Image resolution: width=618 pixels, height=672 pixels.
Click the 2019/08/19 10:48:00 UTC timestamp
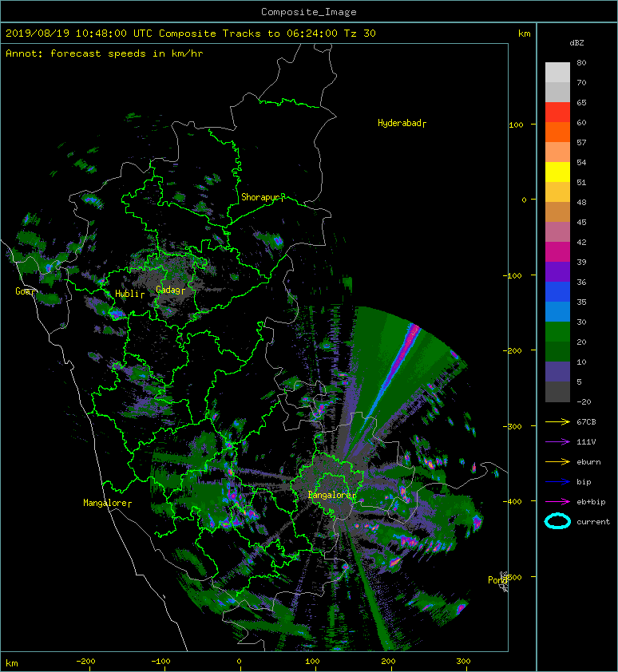point(78,34)
